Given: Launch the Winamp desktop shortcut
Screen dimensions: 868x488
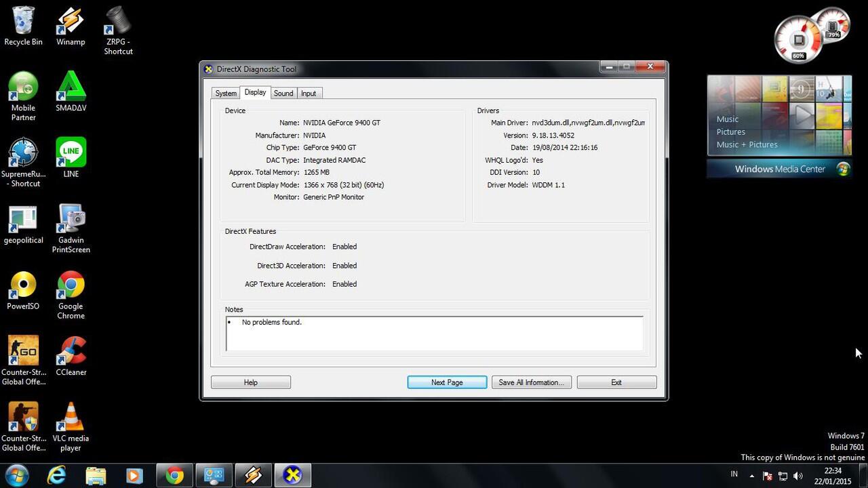Looking at the screenshot, I should point(71,26).
